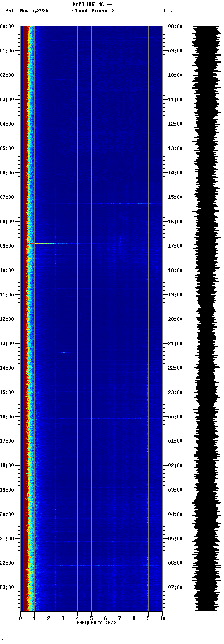Click the 23:00 UTC time label
Image resolution: width=224 pixels, height=644 pixels.
click(175, 392)
